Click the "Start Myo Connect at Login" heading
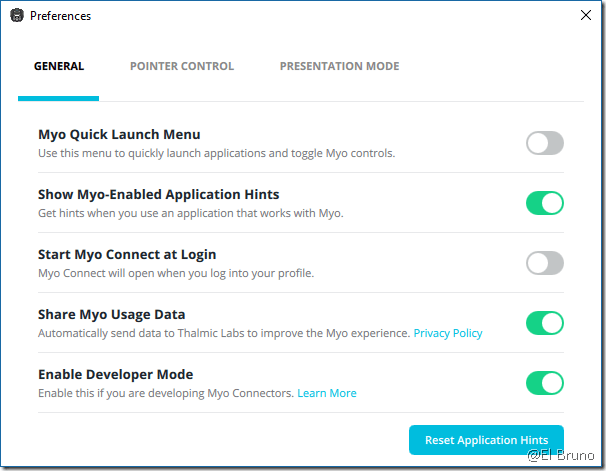The width and height of the screenshot is (606, 471). (127, 255)
